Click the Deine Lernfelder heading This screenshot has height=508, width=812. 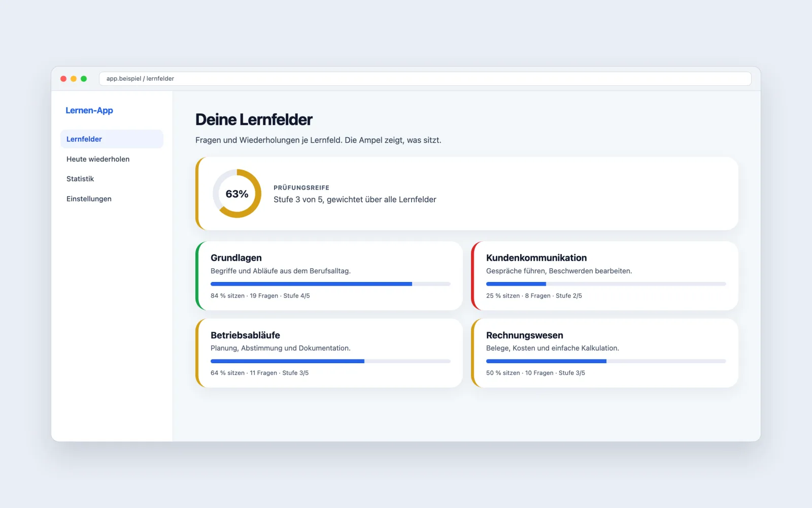(254, 119)
